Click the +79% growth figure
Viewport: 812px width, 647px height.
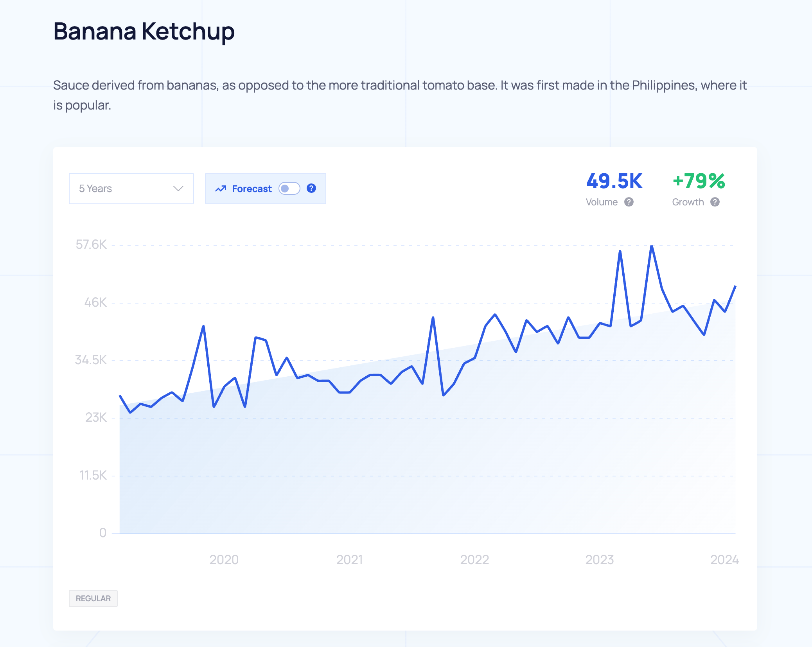pos(699,181)
